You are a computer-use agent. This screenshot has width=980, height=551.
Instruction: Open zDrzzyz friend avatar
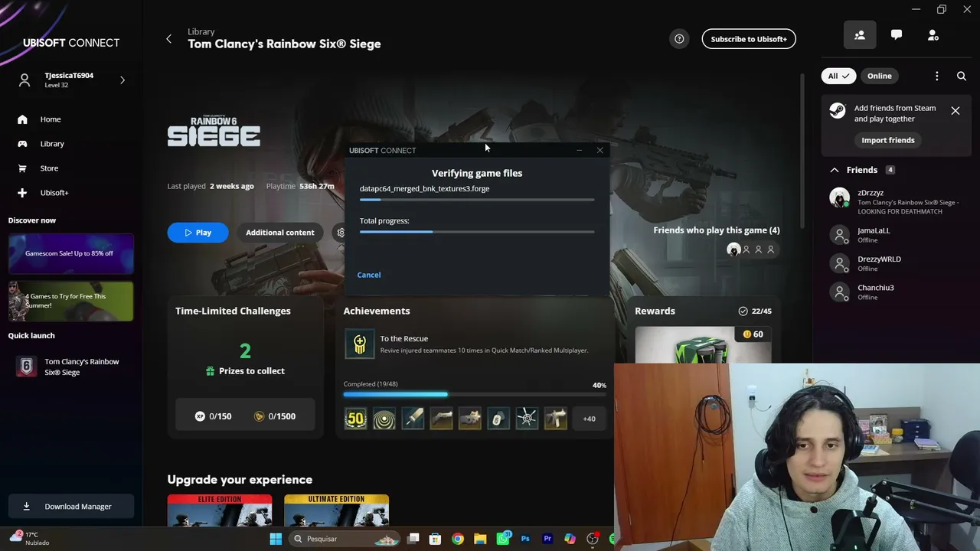(840, 197)
